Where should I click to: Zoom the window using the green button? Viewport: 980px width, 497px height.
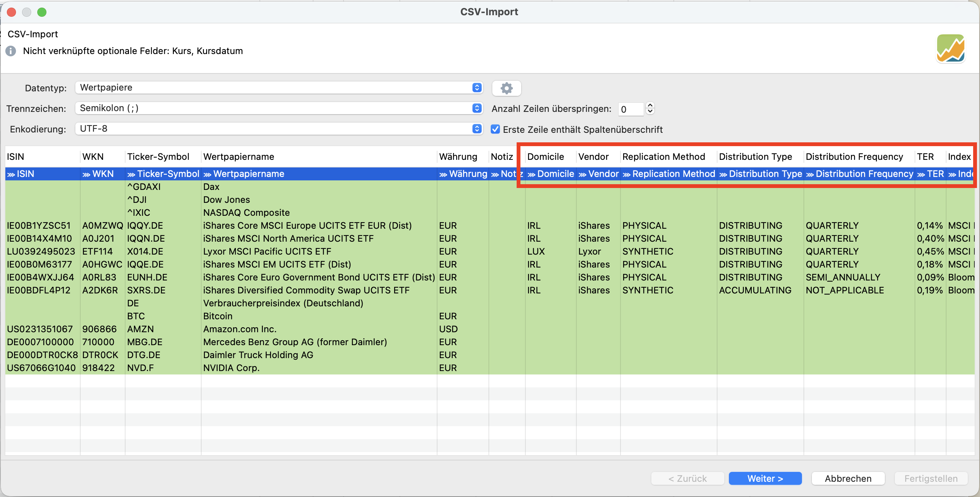[x=42, y=12]
